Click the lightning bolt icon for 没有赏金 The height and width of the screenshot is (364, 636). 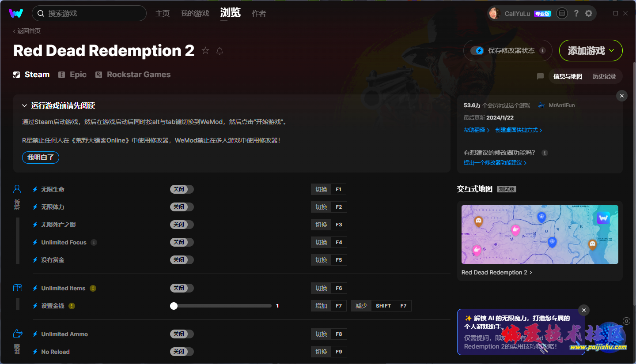click(x=35, y=260)
